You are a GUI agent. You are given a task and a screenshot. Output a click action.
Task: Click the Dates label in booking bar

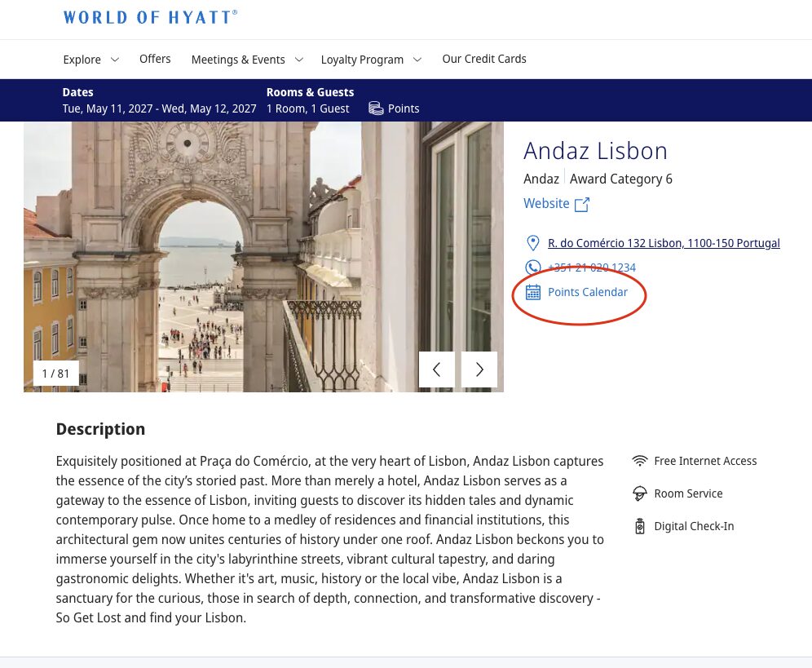[77, 92]
